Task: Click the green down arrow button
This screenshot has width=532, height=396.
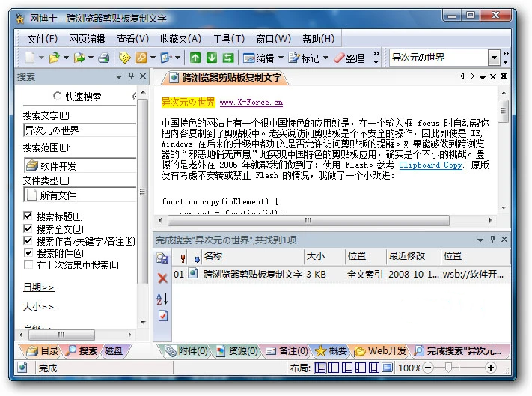Action: 212,58
